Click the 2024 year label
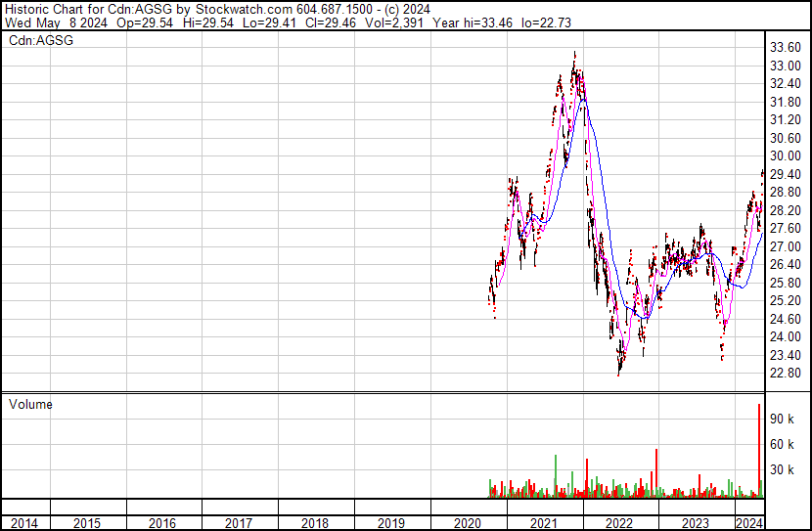Viewport: 812px width, 531px height. (749, 523)
